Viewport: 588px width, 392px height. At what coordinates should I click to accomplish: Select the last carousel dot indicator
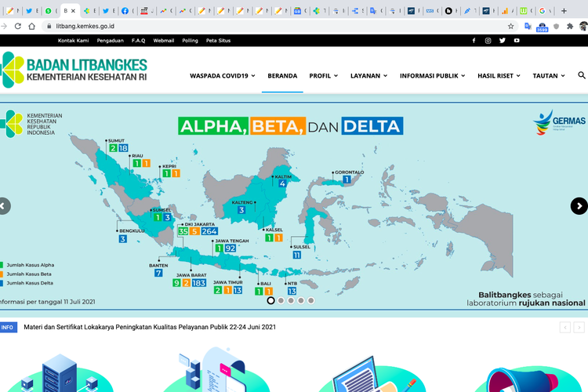[x=311, y=300]
